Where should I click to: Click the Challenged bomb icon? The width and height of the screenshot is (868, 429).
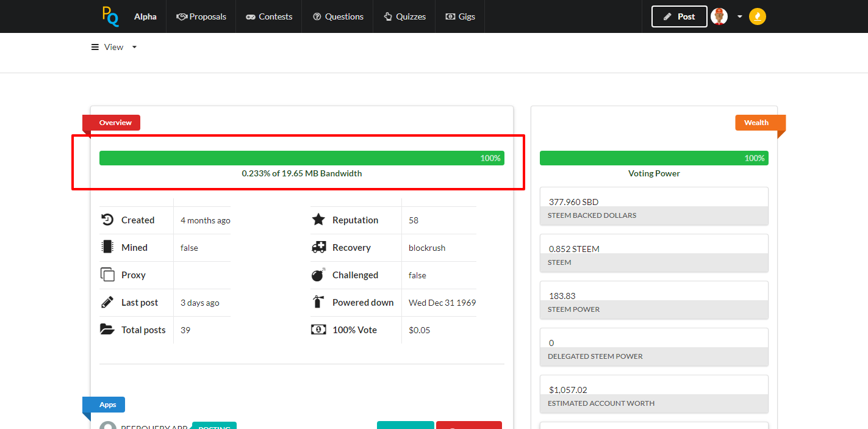pos(318,275)
